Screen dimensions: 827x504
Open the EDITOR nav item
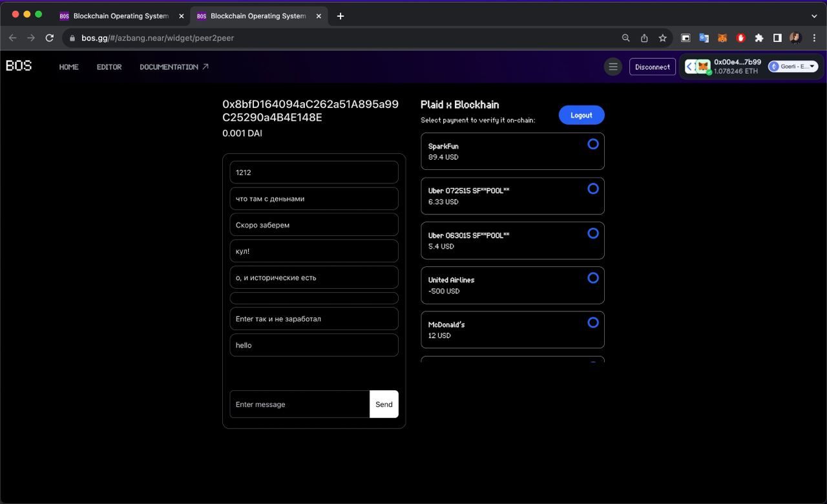(109, 67)
